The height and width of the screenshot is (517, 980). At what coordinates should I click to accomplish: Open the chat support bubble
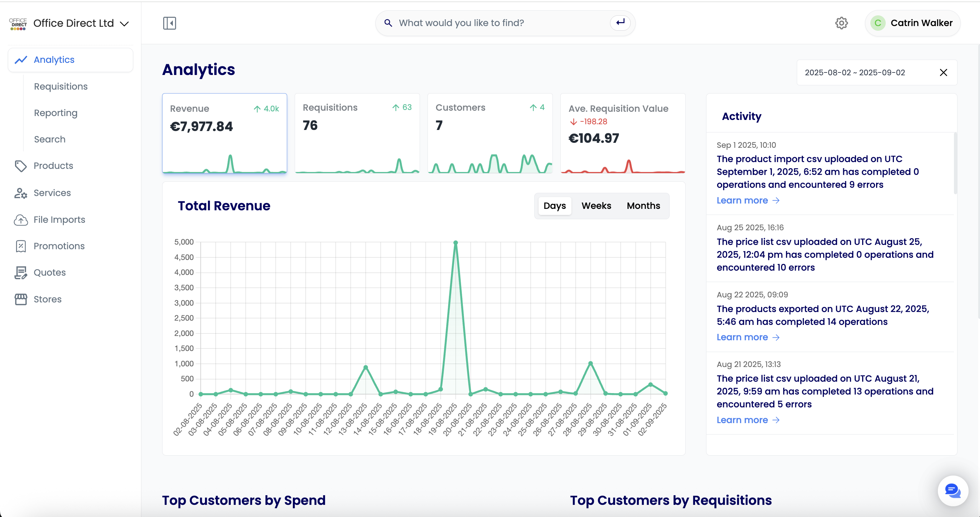952,490
